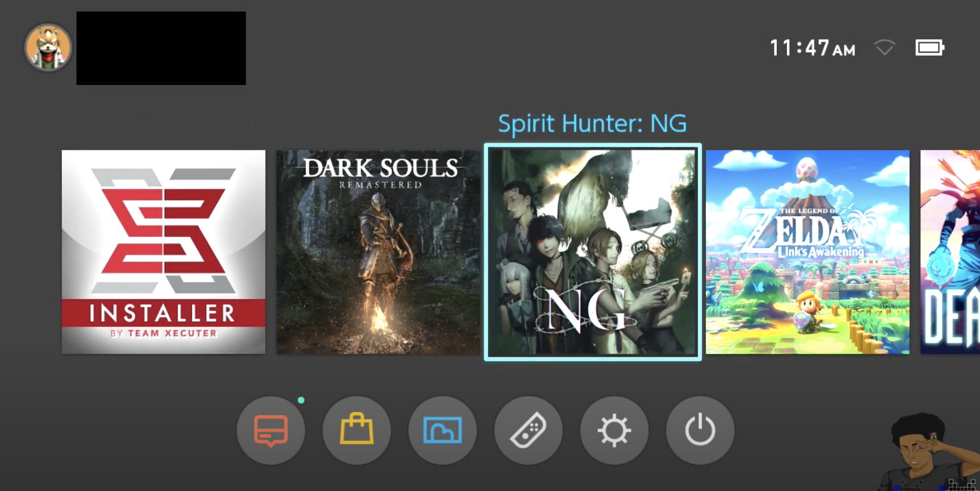Launch Zelda Link's Awakening game tile
980x491 pixels.
click(808, 252)
